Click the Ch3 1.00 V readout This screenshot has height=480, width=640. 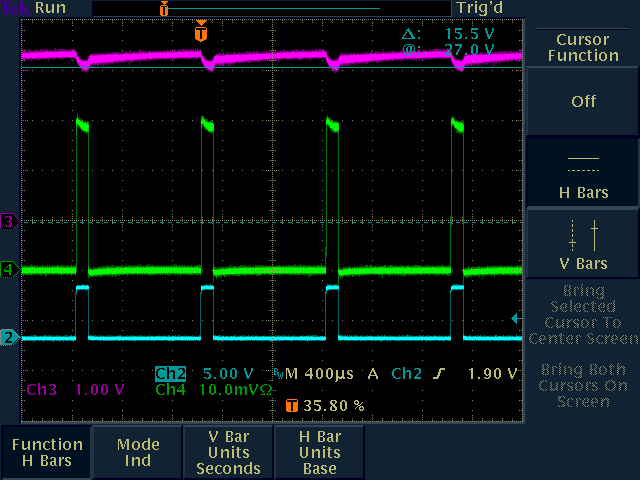tap(76, 389)
